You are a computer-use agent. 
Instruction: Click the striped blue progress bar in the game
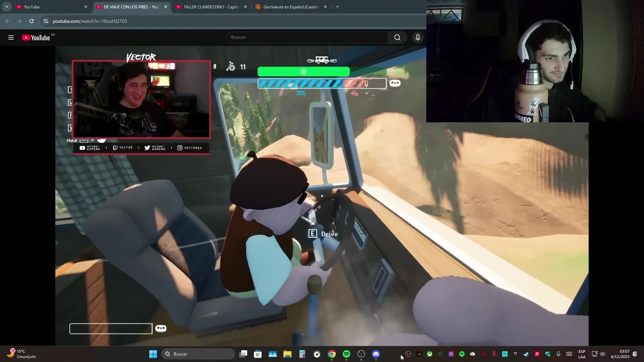click(x=322, y=83)
